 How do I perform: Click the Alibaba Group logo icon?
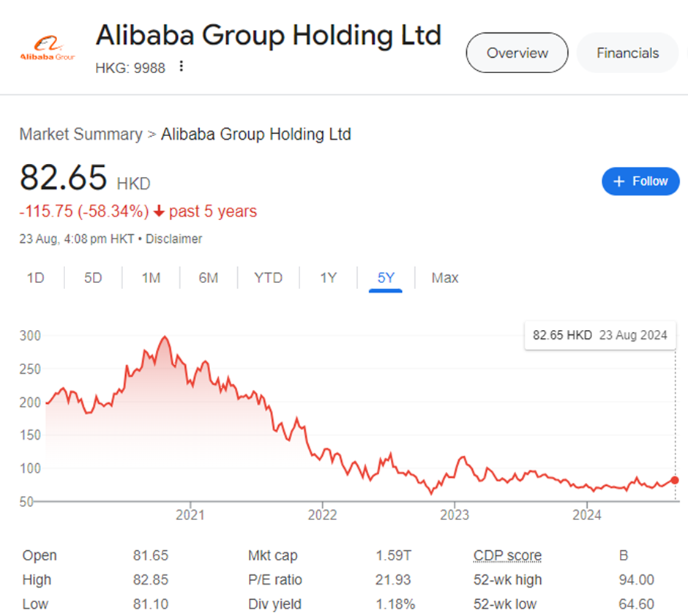pyautogui.click(x=47, y=49)
